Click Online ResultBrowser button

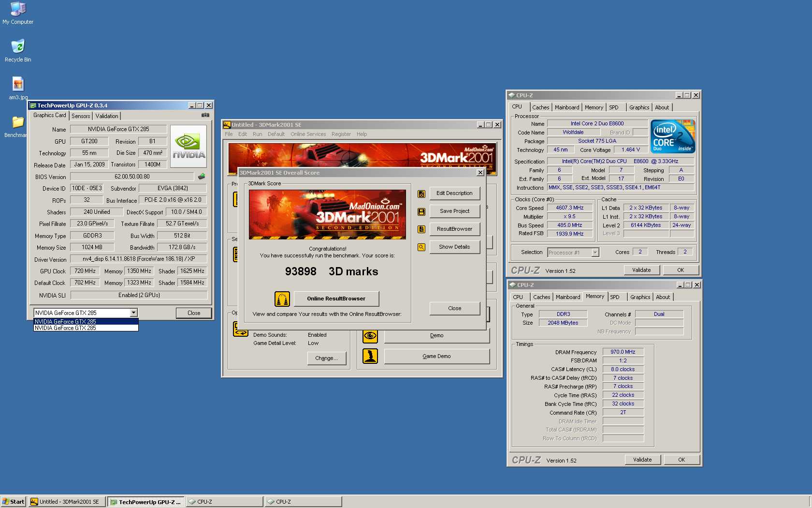pos(336,299)
